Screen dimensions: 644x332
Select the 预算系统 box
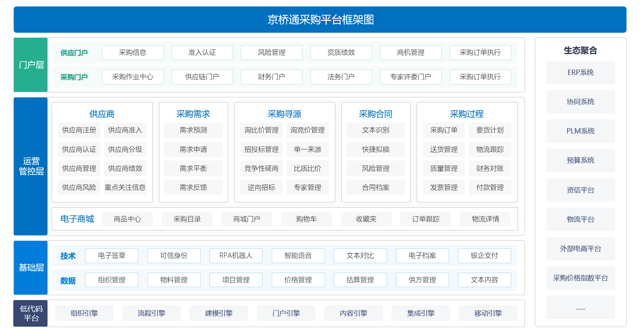click(581, 160)
